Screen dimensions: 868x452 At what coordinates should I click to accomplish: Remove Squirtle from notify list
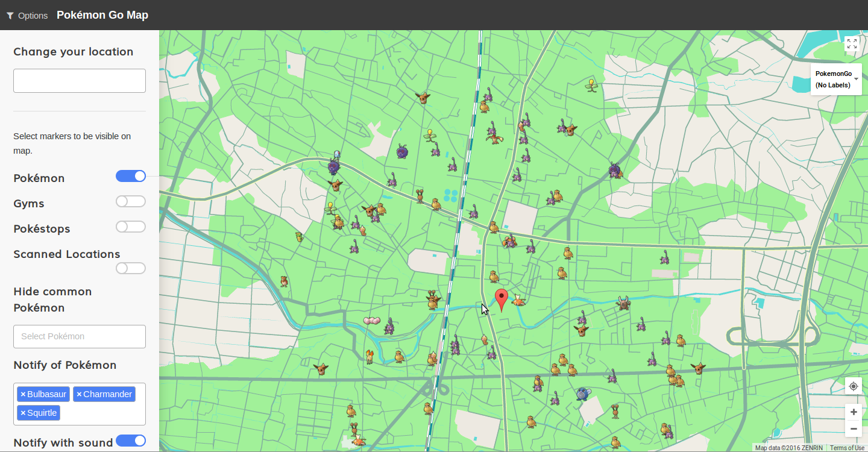(23, 413)
